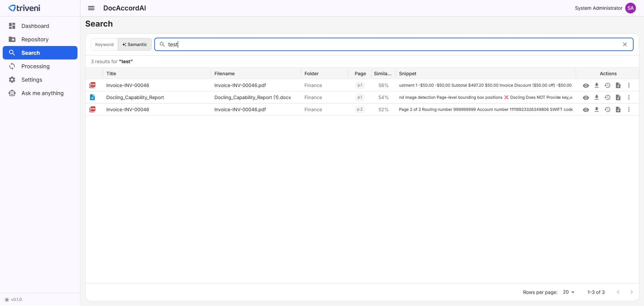Open Rows per page dropdown

[x=569, y=292]
